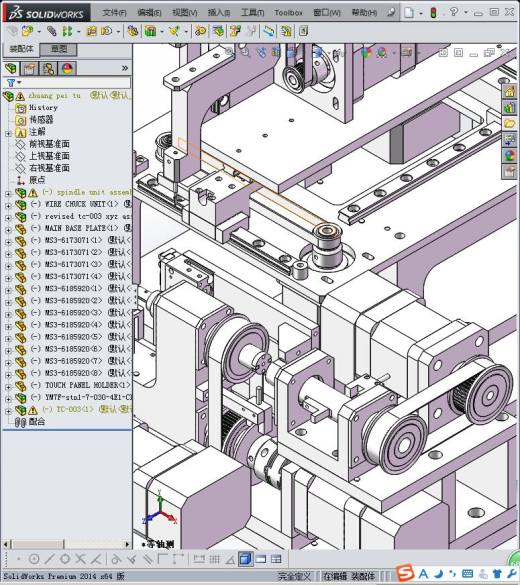The width and height of the screenshot is (520, 585).
Task: Click the Rebuild traffic light icon
Action: [x=433, y=13]
